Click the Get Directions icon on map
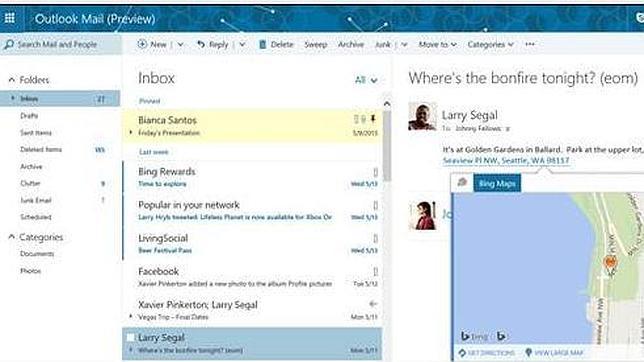This screenshot has width=644, height=362. (462, 353)
